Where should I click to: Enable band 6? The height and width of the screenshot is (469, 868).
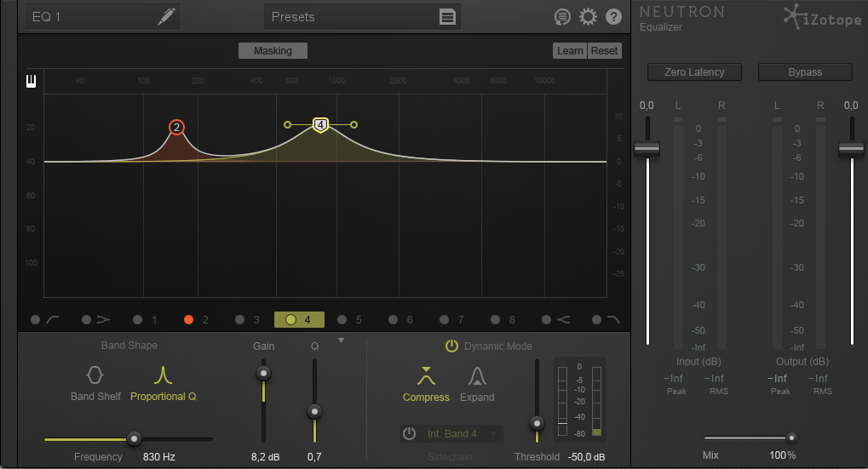point(393,320)
